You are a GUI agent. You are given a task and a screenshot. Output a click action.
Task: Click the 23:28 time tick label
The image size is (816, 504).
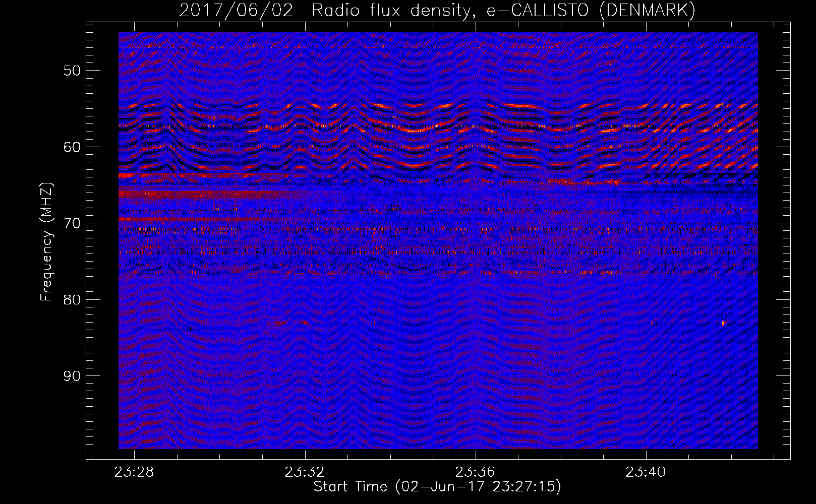134,472
